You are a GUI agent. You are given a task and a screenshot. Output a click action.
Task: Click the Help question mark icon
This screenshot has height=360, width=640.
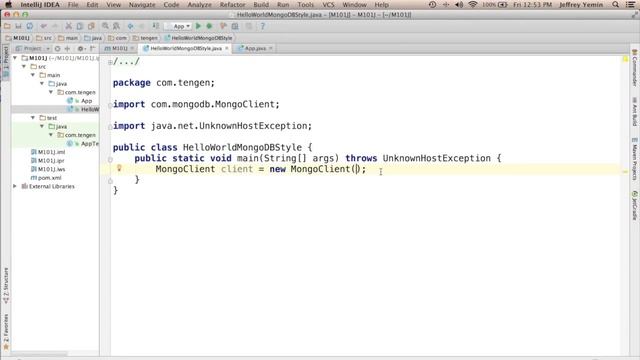pos(262,26)
